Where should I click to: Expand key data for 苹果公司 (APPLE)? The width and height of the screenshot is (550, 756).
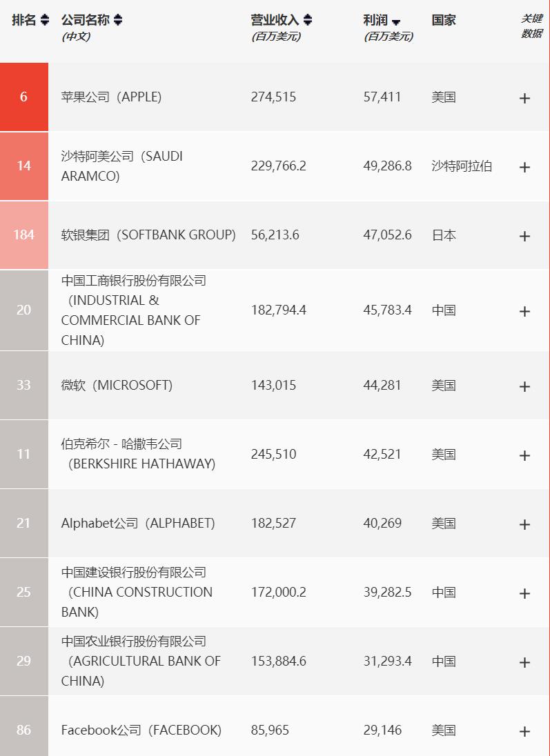tap(525, 97)
